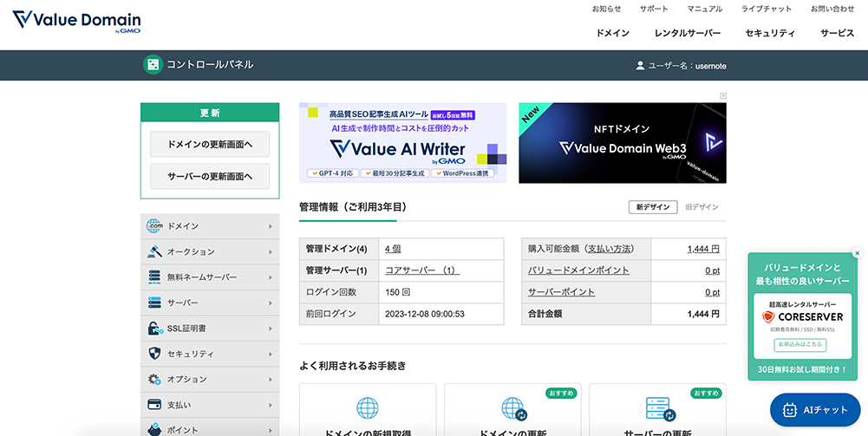Click the control panel icon

pos(153,65)
